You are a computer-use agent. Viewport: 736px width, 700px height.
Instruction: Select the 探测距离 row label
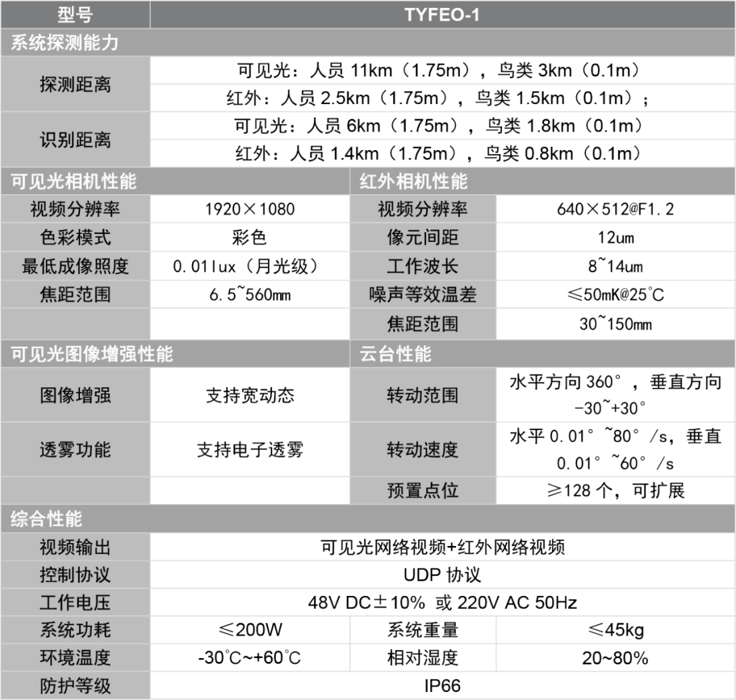(x=75, y=85)
